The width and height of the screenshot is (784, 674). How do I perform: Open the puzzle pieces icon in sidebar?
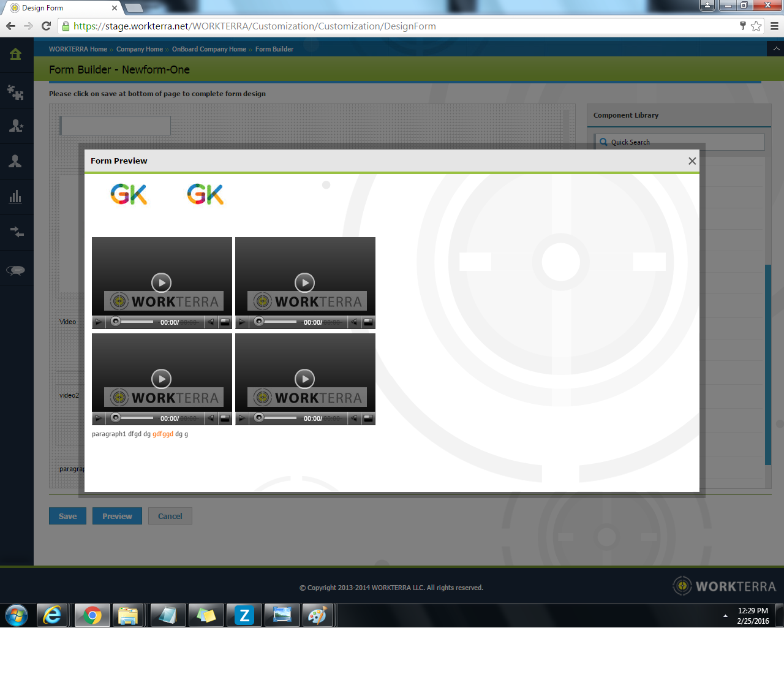click(16, 92)
